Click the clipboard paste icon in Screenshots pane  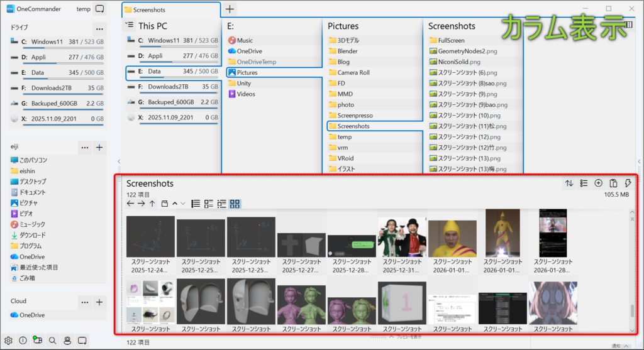pos(613,183)
